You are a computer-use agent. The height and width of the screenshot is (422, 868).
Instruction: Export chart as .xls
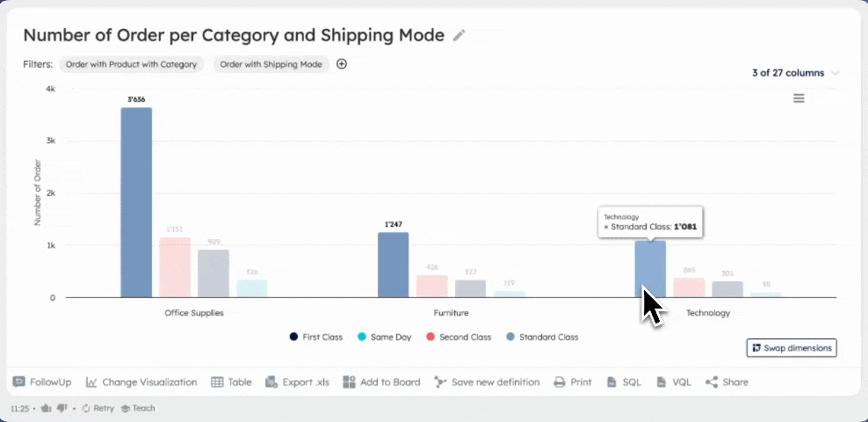pos(297,382)
